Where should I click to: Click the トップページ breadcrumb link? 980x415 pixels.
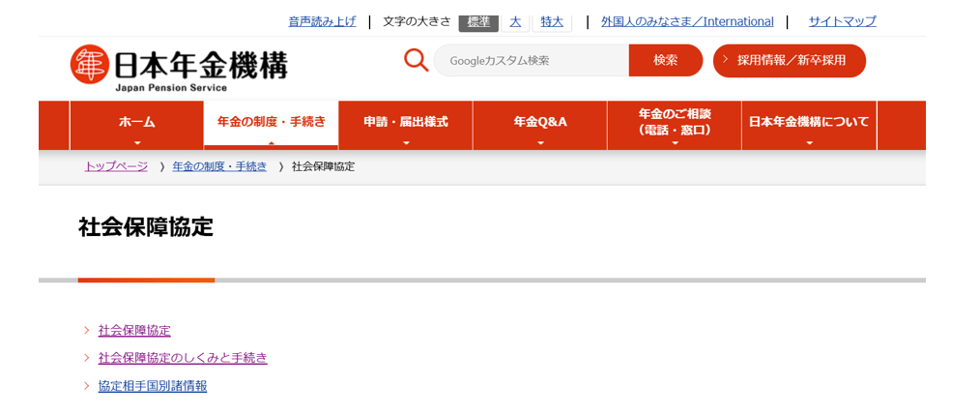click(116, 166)
